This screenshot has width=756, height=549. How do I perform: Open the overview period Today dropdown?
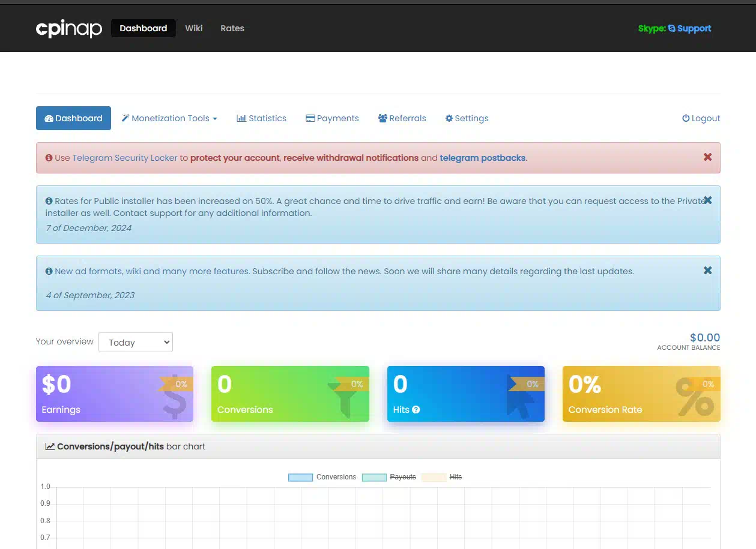(x=136, y=342)
